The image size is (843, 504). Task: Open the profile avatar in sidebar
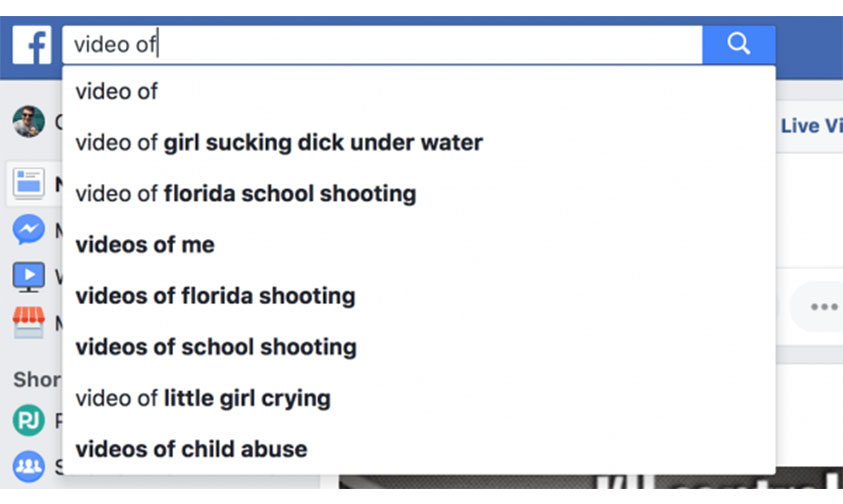tap(28, 122)
